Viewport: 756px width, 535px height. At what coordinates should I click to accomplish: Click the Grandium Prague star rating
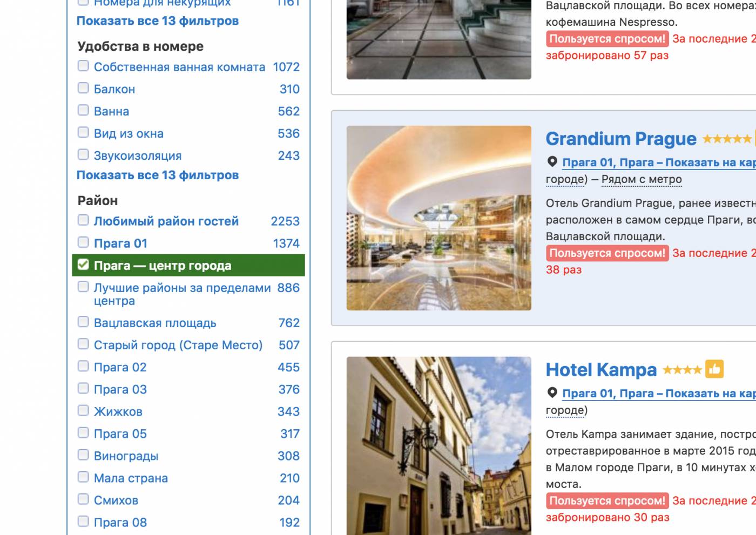726,139
